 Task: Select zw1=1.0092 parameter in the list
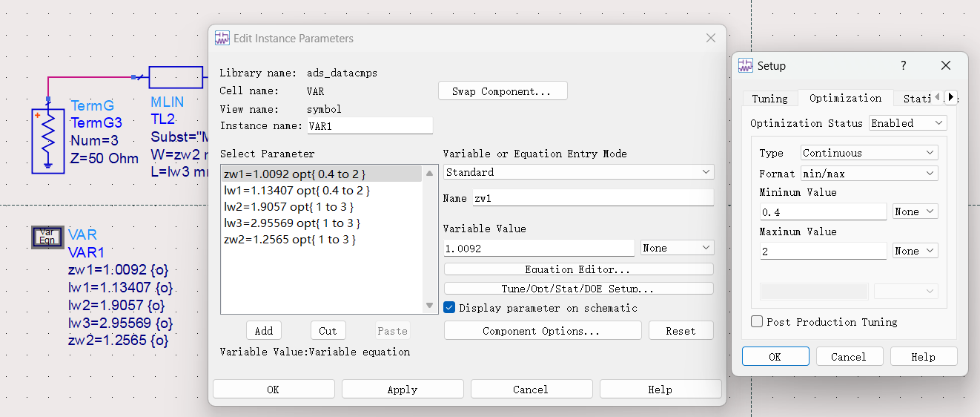click(322, 174)
